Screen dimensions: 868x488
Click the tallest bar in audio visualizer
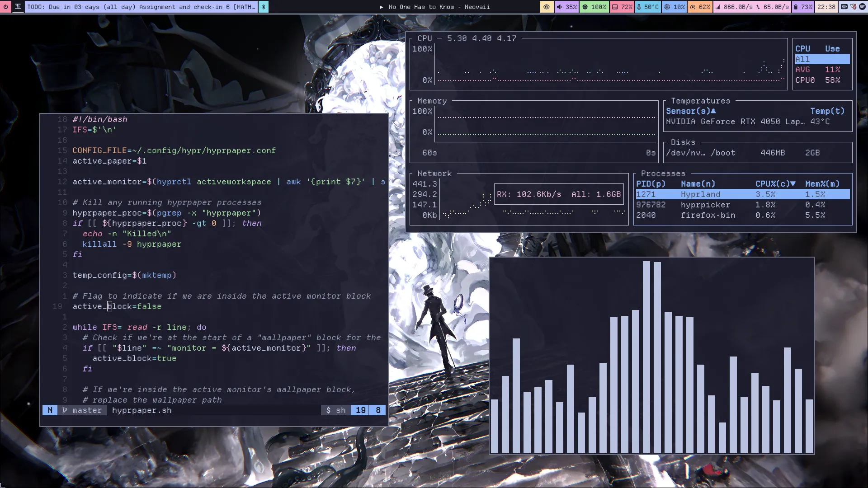coord(646,357)
